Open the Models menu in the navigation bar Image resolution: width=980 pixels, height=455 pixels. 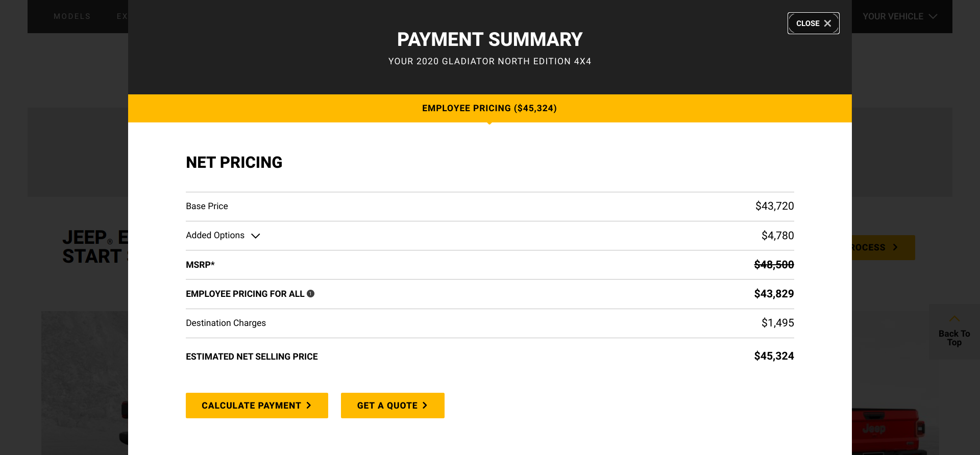(72, 16)
